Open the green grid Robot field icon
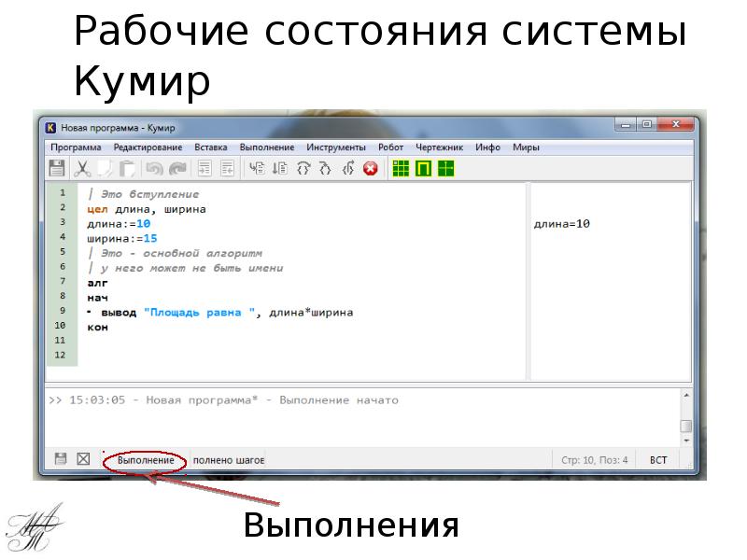 click(x=401, y=169)
